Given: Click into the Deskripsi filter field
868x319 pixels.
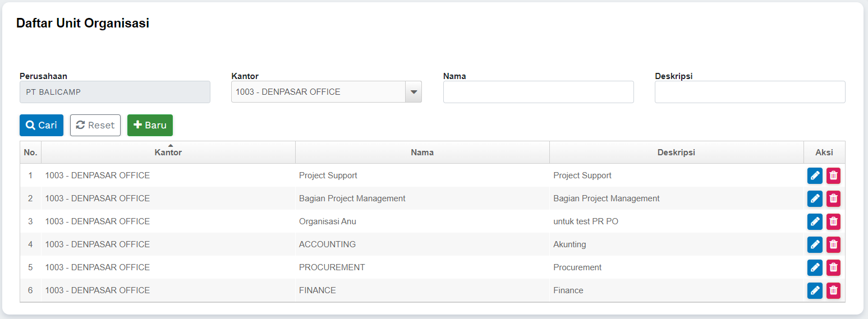Looking at the screenshot, I should click(750, 92).
